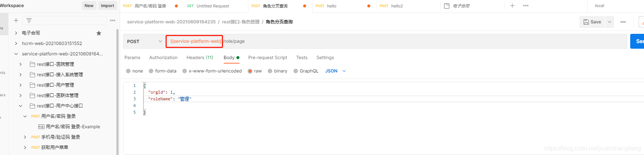Expand the rest接口-医院管理 folder
Image resolution: width=644 pixels, height=155 pixels.
21,64
